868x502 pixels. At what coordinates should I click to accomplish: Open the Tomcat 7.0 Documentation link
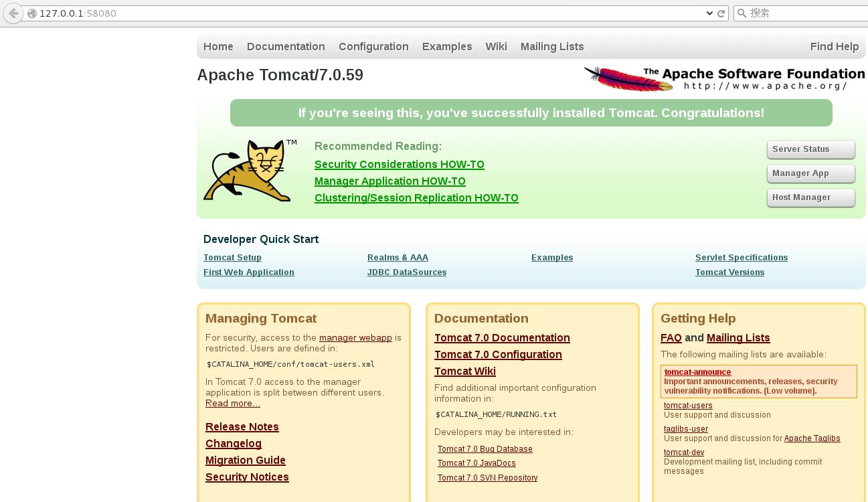502,338
